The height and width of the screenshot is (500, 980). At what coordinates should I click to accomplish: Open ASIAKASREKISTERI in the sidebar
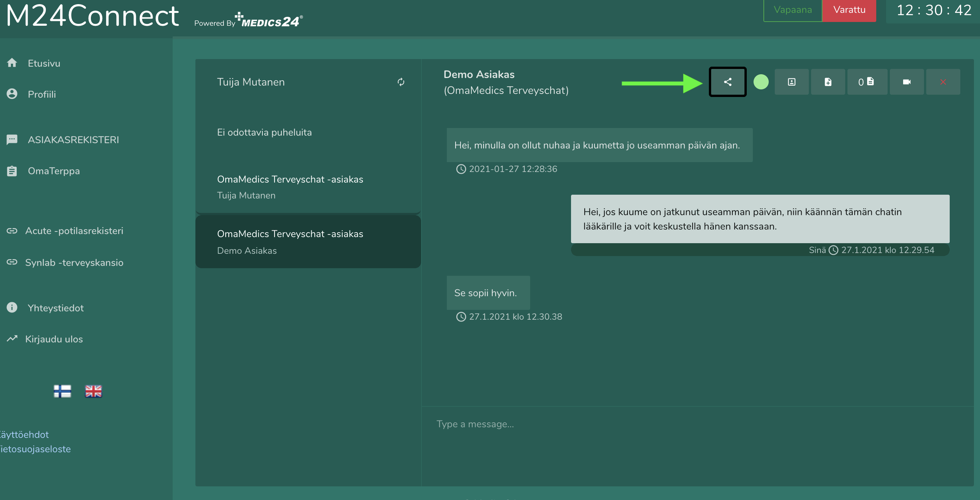point(73,140)
